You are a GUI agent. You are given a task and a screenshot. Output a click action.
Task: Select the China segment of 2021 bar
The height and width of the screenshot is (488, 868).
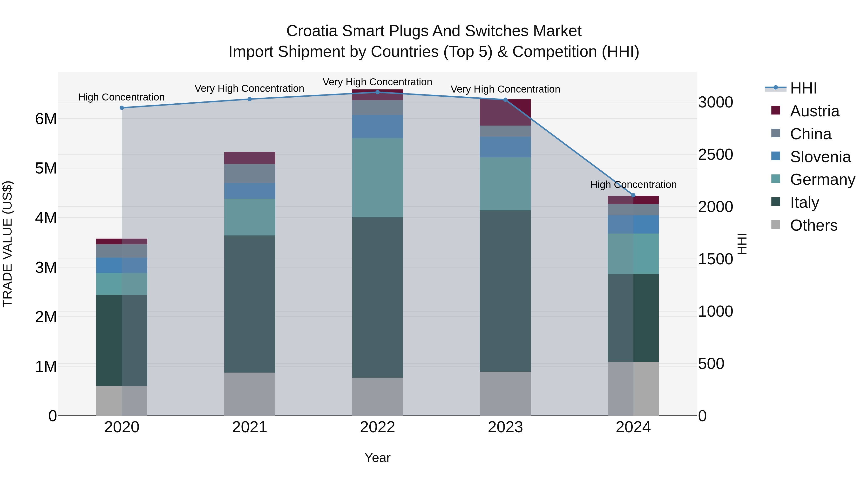tap(250, 174)
